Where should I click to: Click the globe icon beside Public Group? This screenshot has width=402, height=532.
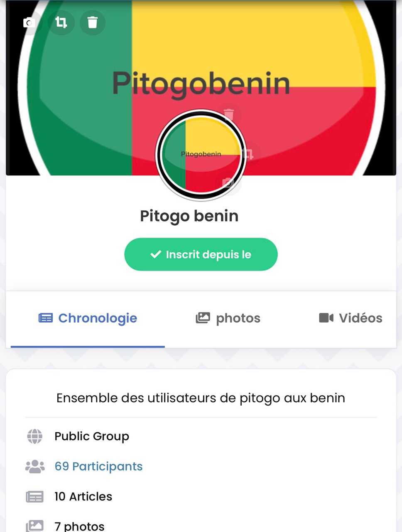tap(35, 436)
